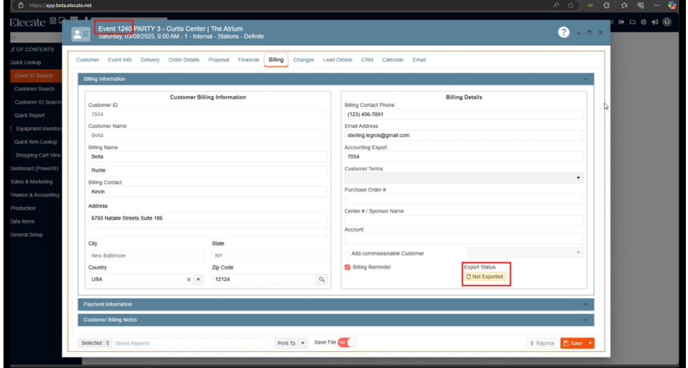Viewport: 688px width, 368px height.
Task: Click the Print To button
Action: point(287,343)
